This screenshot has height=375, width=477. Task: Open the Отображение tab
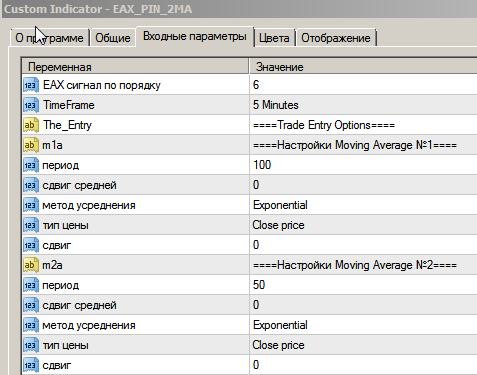pos(336,38)
